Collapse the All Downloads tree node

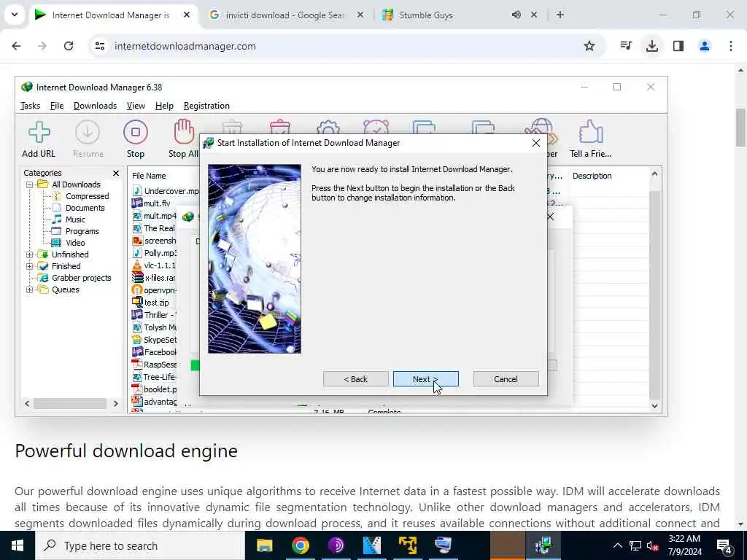point(29,184)
